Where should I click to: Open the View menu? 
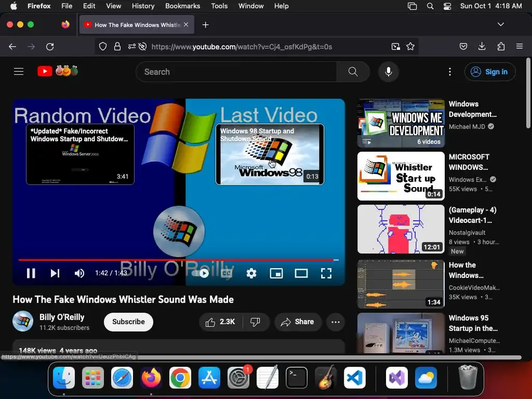point(113,6)
